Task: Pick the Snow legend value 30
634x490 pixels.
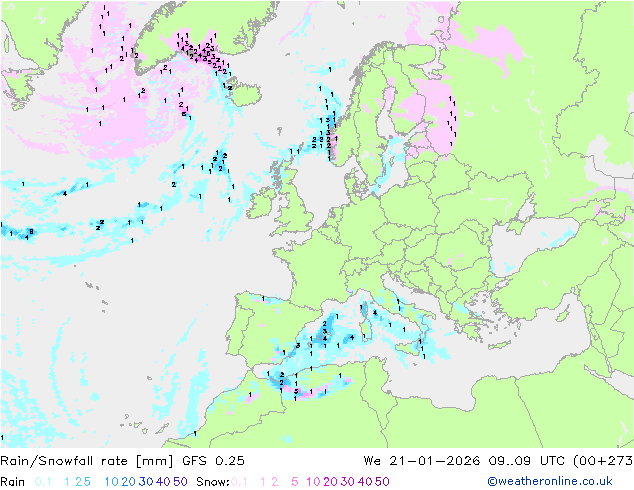Action: pyautogui.click(x=348, y=482)
